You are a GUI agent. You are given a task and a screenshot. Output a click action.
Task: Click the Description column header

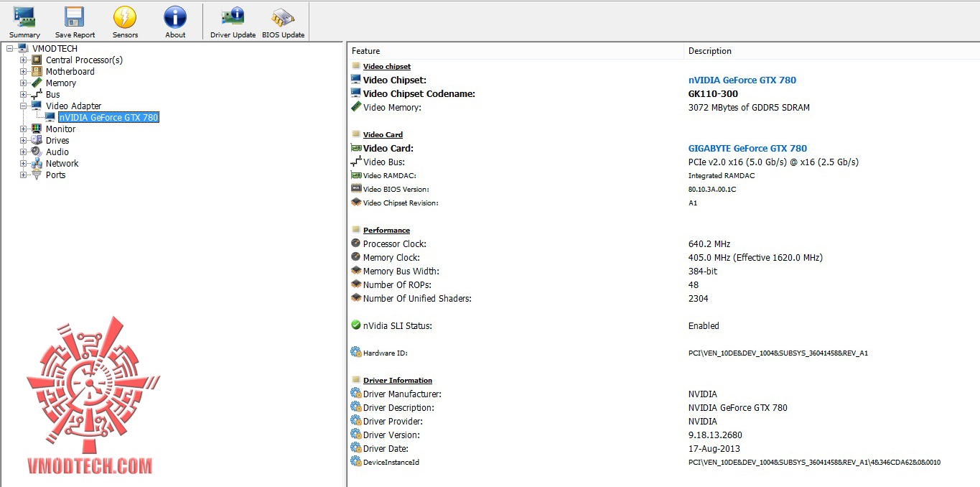click(x=831, y=51)
